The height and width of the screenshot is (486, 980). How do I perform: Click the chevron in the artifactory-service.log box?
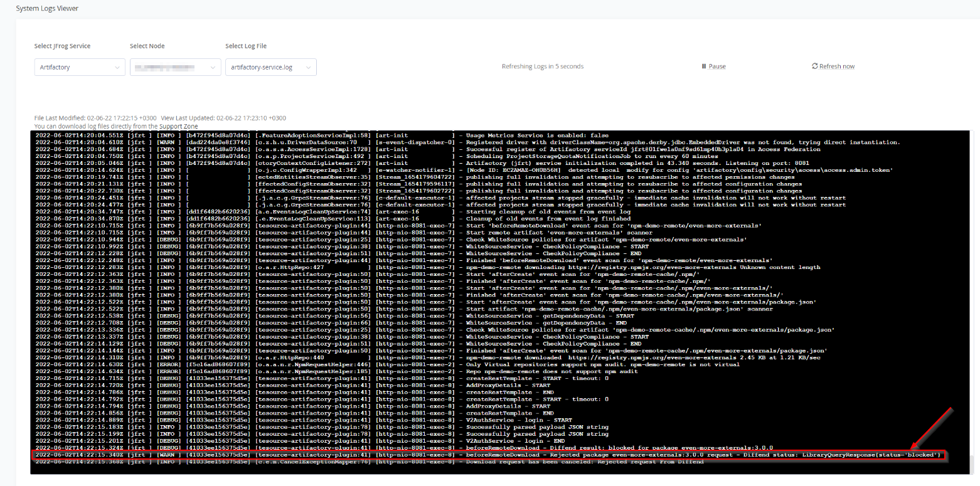tap(308, 67)
